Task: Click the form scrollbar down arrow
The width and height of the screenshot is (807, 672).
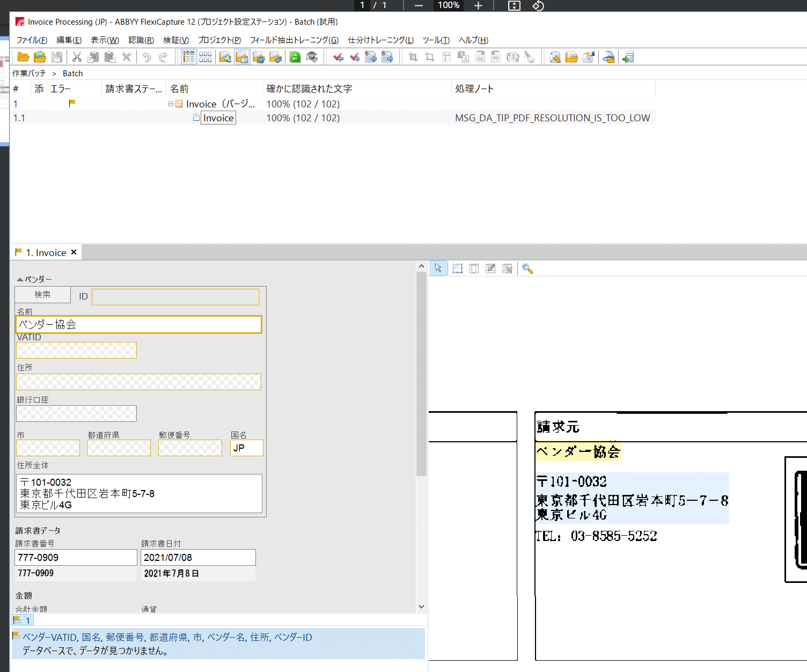Action: [x=421, y=607]
